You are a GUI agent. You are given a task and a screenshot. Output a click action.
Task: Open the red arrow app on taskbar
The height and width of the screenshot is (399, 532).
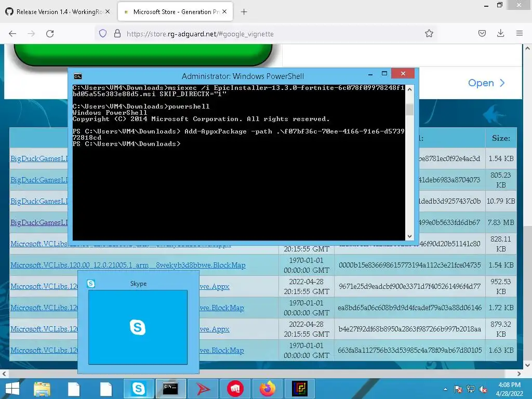pos(203,389)
